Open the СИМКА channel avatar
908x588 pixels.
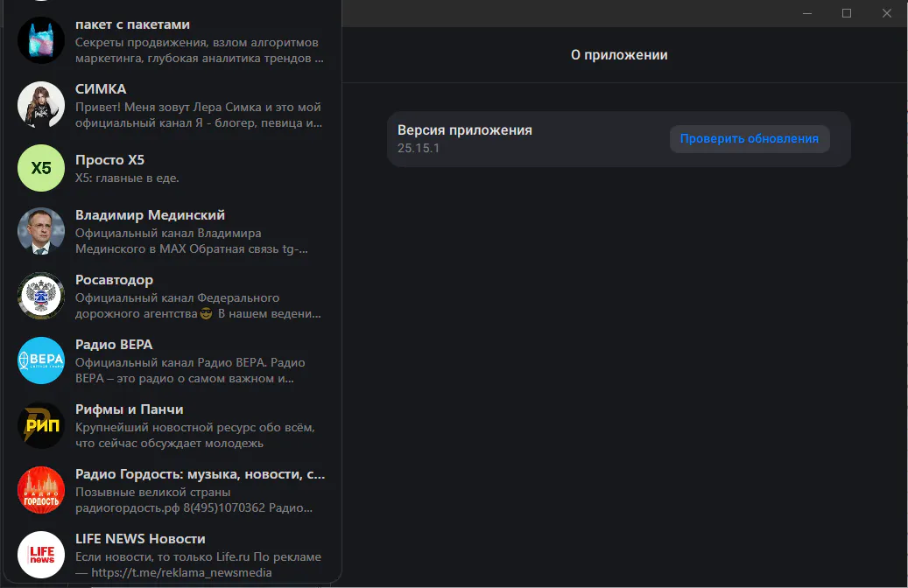[x=41, y=105]
